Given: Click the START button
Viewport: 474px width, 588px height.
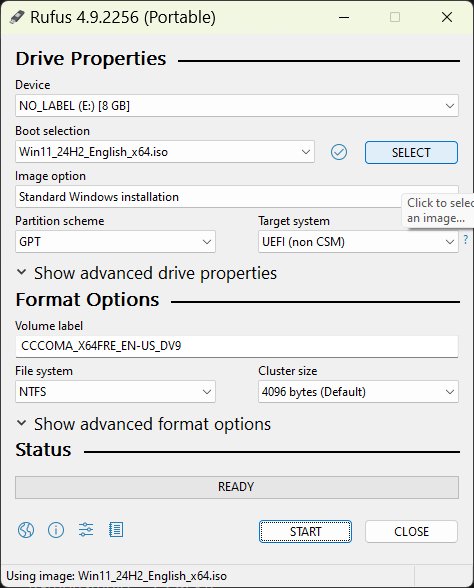Looking at the screenshot, I should click(x=305, y=531).
